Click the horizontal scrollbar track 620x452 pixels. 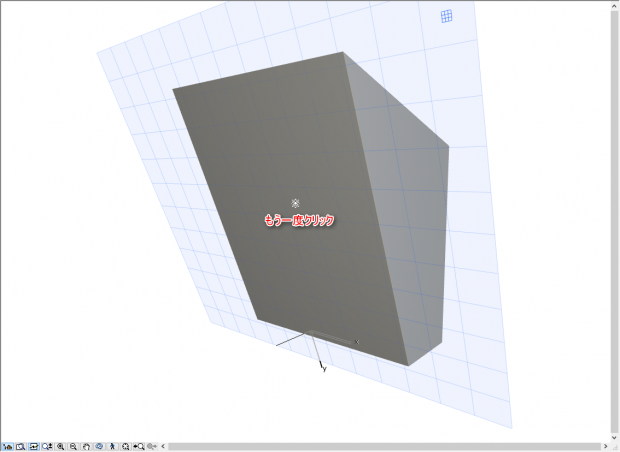[384, 446]
